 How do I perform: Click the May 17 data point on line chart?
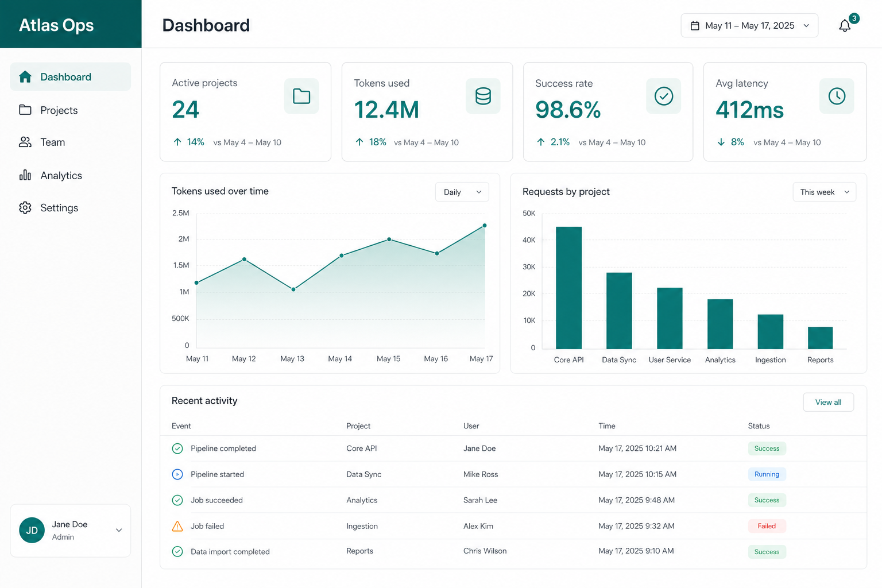point(485,226)
